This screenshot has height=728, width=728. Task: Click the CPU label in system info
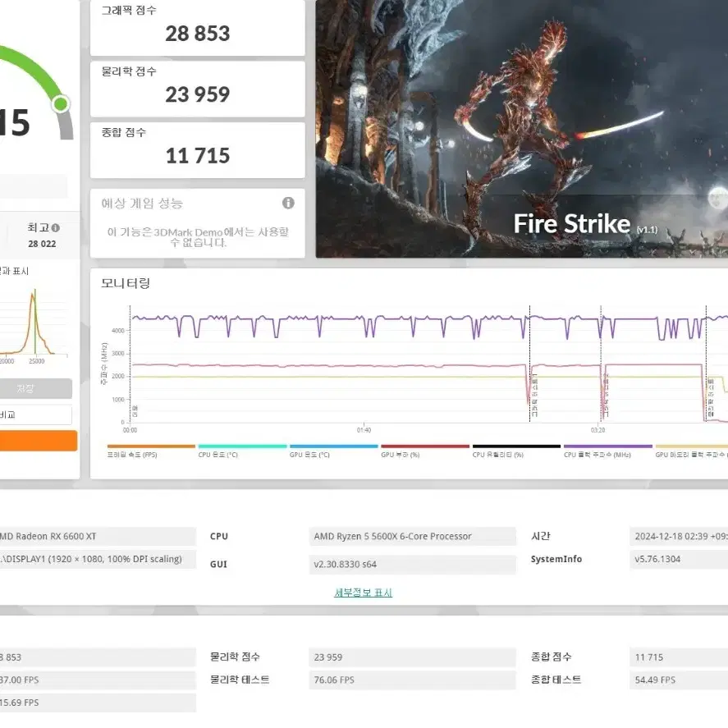coord(218,536)
